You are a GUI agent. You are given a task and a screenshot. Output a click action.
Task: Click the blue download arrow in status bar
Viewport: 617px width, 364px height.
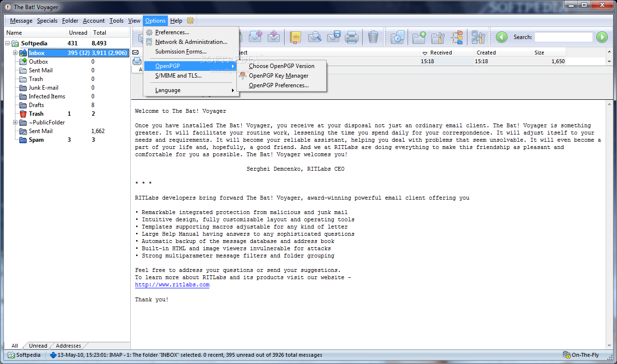53,355
